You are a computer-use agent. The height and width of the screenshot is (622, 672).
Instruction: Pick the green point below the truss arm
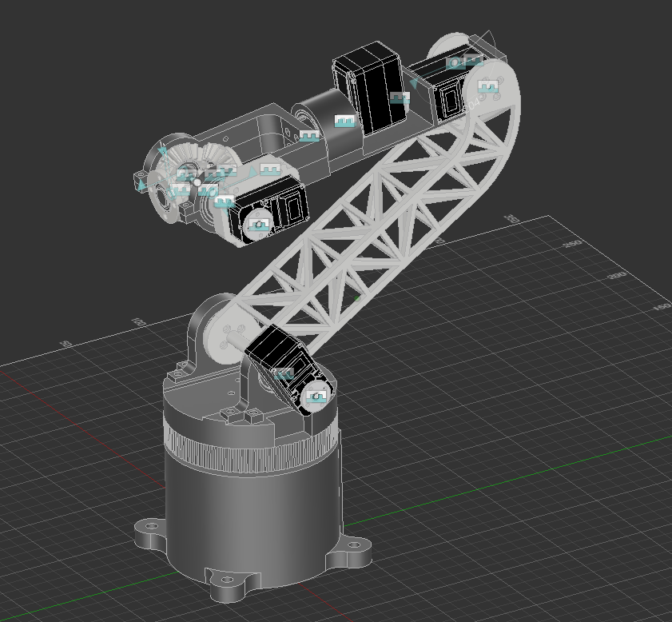coord(357,299)
